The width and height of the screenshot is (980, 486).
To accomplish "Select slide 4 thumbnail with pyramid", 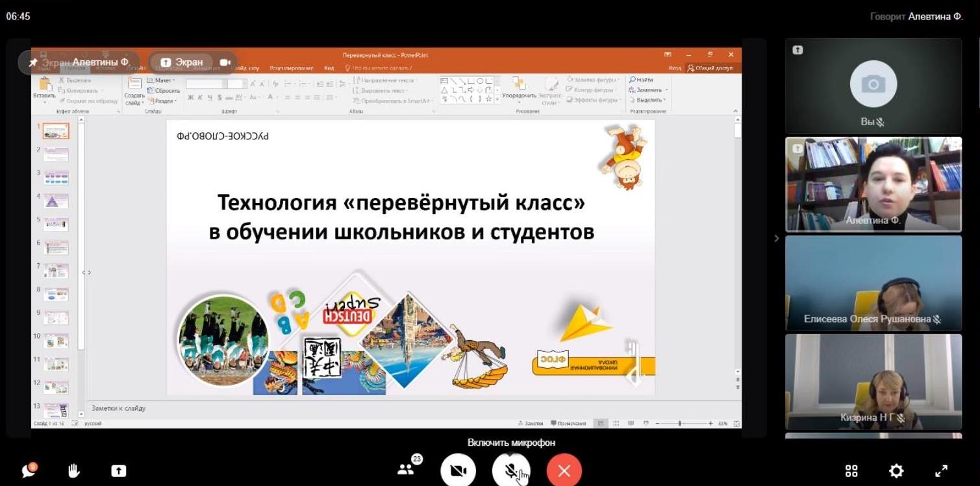I will click(x=56, y=201).
